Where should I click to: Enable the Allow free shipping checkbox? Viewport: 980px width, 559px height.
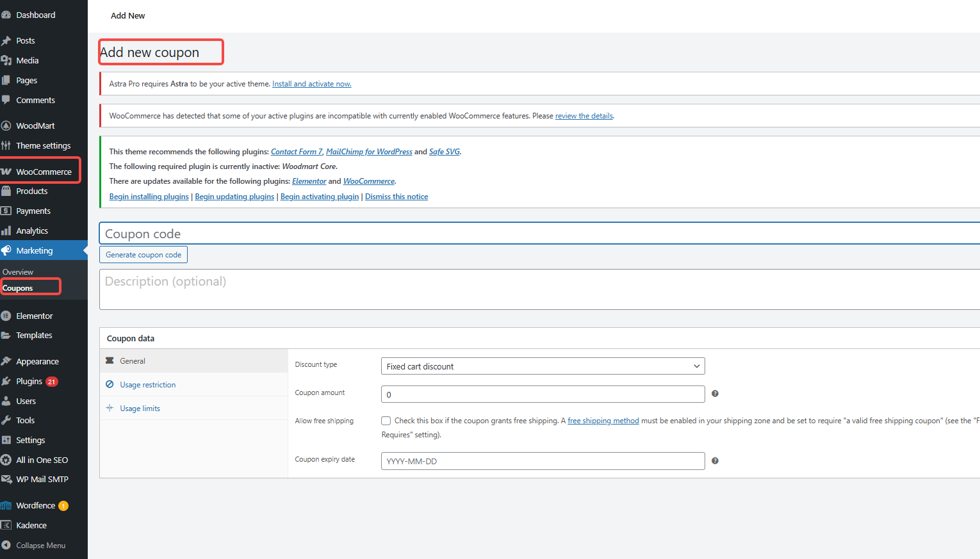click(386, 420)
